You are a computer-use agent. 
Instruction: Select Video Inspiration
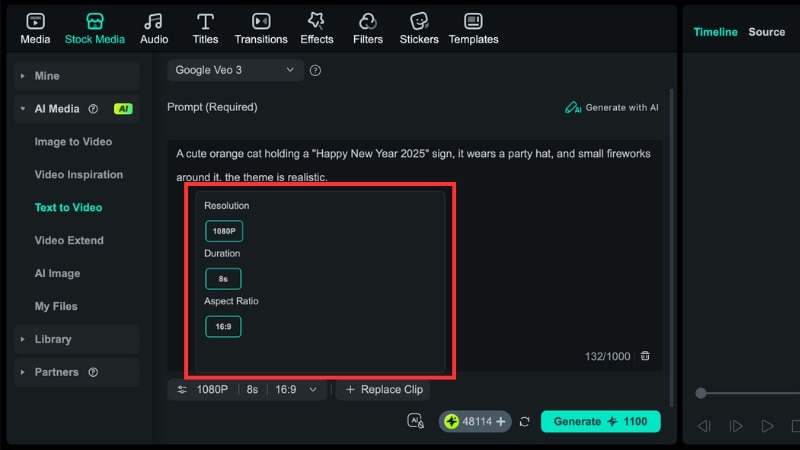pos(79,174)
